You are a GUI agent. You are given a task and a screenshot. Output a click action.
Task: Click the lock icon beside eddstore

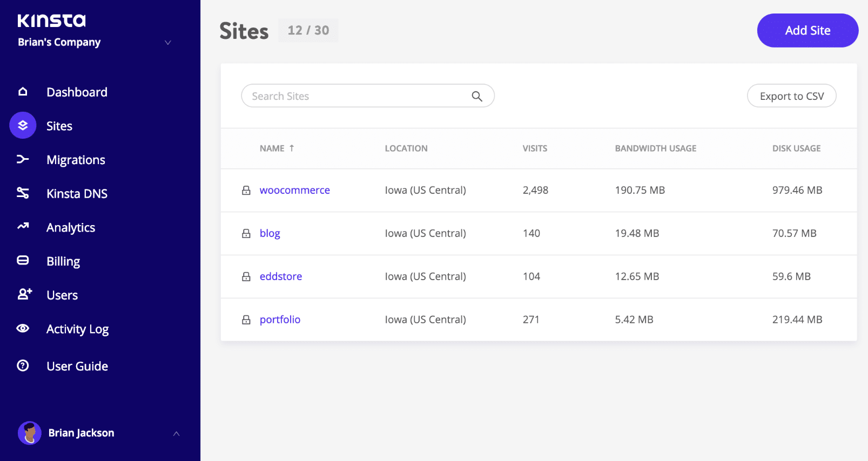tap(246, 276)
